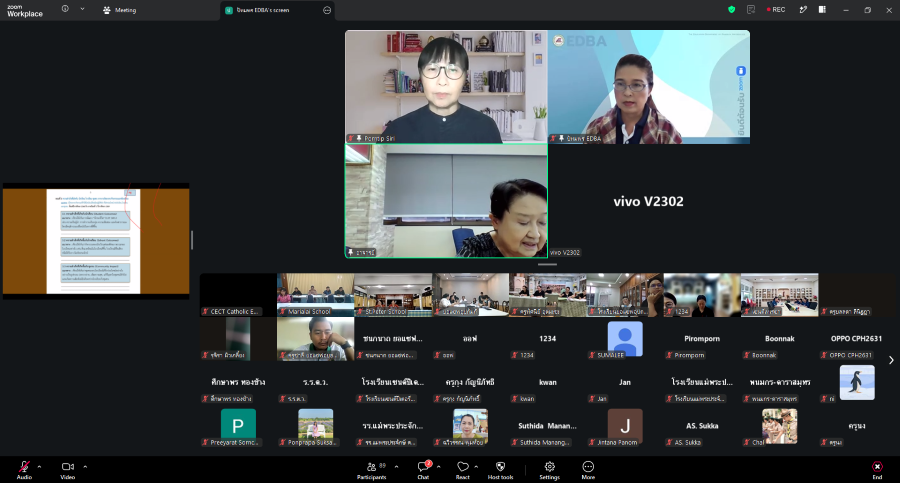Select Porntip Siri's video tile

click(446, 86)
